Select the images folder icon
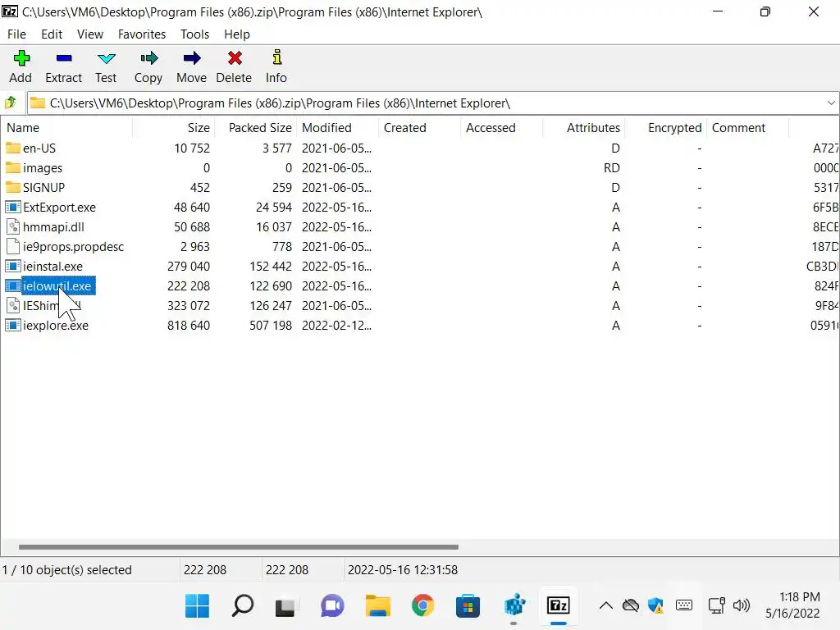This screenshot has width=840, height=630. [13, 167]
